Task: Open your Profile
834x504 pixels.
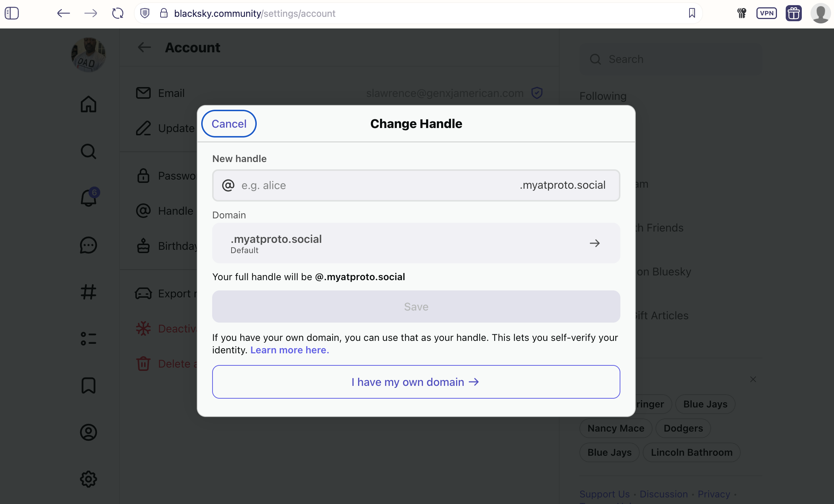Action: 88,432
